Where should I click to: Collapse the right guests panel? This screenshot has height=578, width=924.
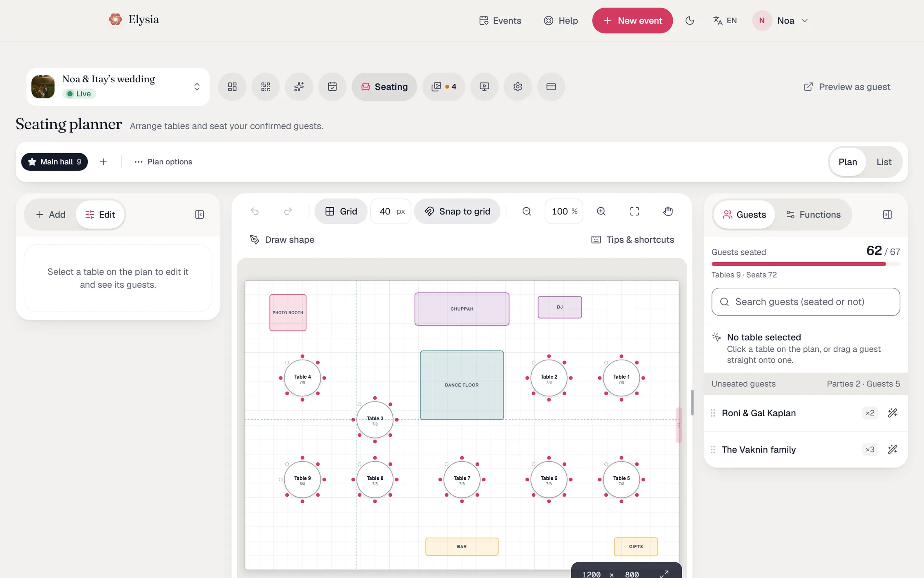pyautogui.click(x=887, y=215)
